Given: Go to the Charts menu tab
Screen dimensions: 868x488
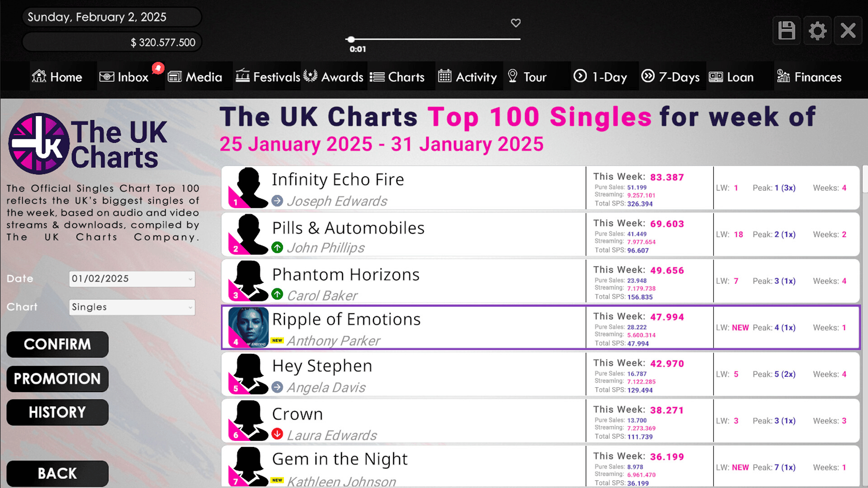Looking at the screenshot, I should [x=397, y=77].
